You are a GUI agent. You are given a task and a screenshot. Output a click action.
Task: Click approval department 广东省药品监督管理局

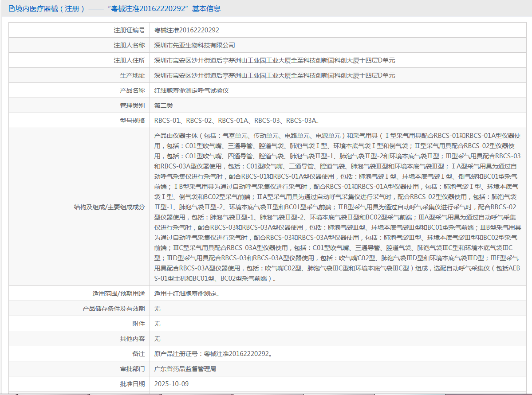(x=185, y=369)
